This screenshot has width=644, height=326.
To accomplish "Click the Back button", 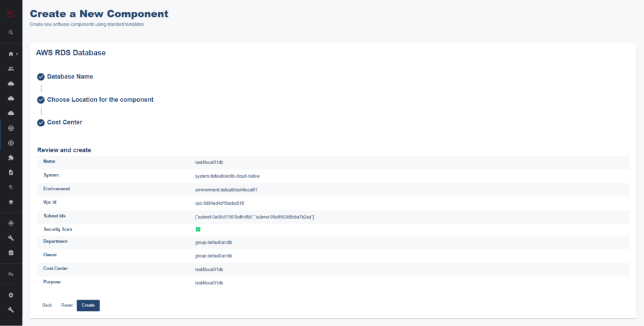I will click(47, 305).
